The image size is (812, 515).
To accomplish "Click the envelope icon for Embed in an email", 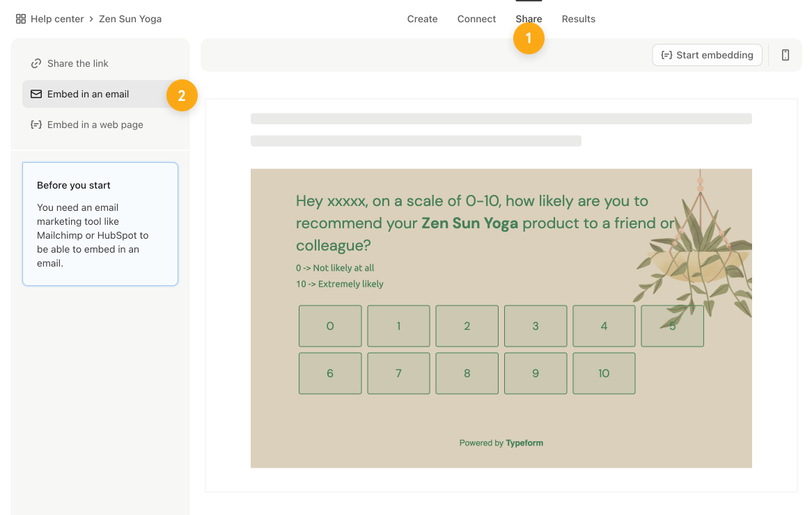I will (36, 94).
